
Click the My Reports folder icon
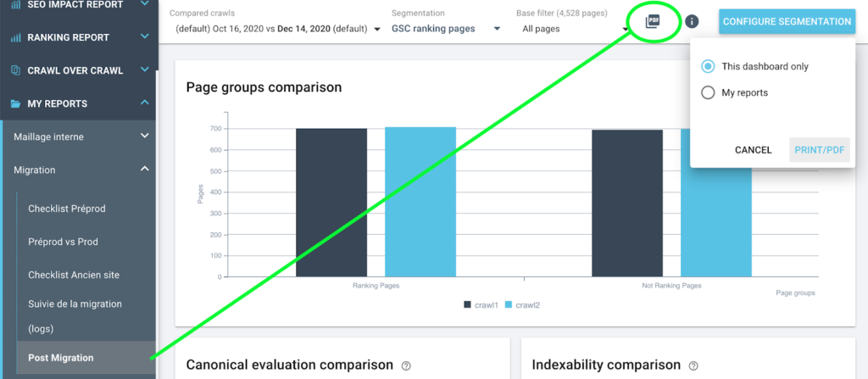(15, 103)
